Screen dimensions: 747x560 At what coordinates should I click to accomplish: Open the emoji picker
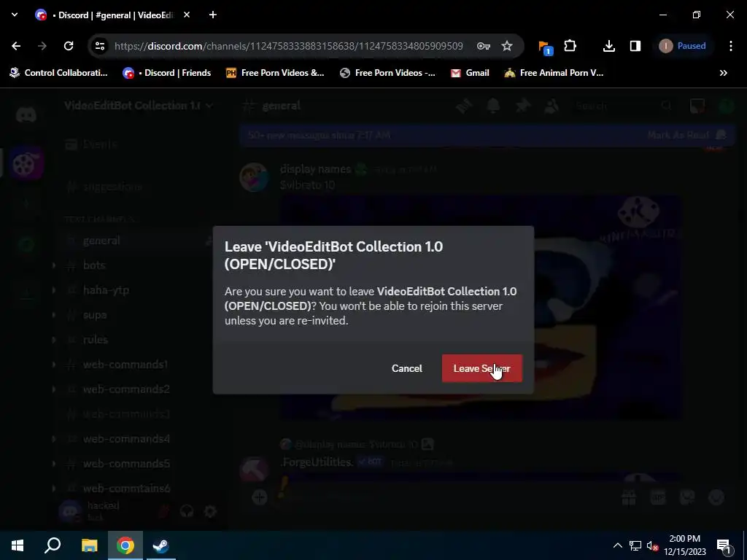716,497
